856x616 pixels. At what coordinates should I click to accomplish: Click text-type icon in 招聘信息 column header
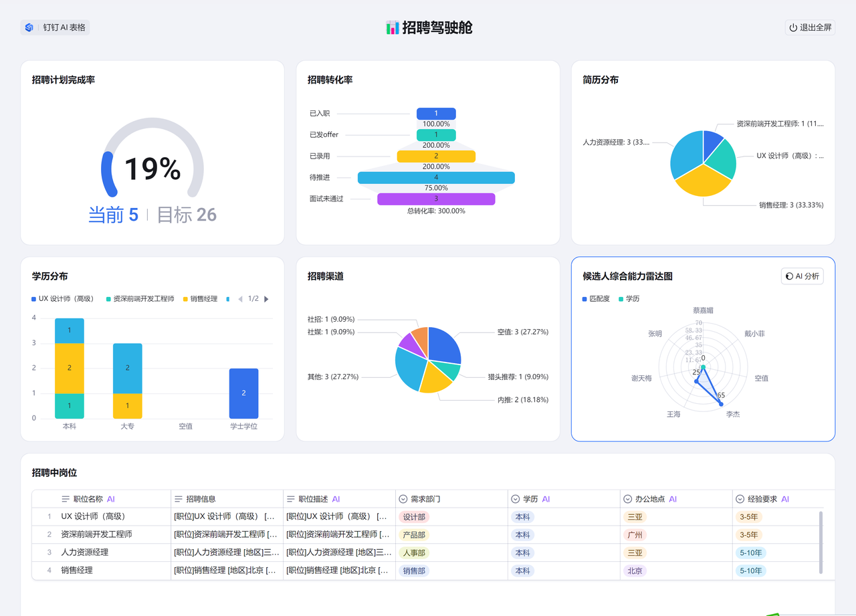point(178,499)
